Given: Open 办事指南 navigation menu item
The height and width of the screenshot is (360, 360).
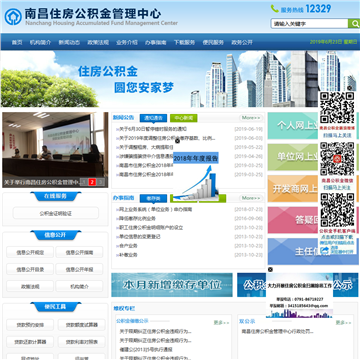Looking at the screenshot, I should tap(156, 42).
